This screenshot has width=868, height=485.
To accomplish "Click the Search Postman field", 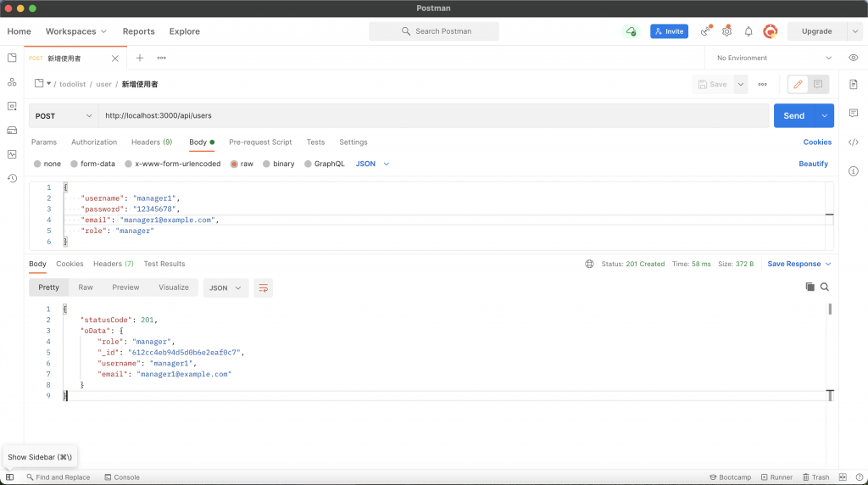I will click(x=433, y=31).
